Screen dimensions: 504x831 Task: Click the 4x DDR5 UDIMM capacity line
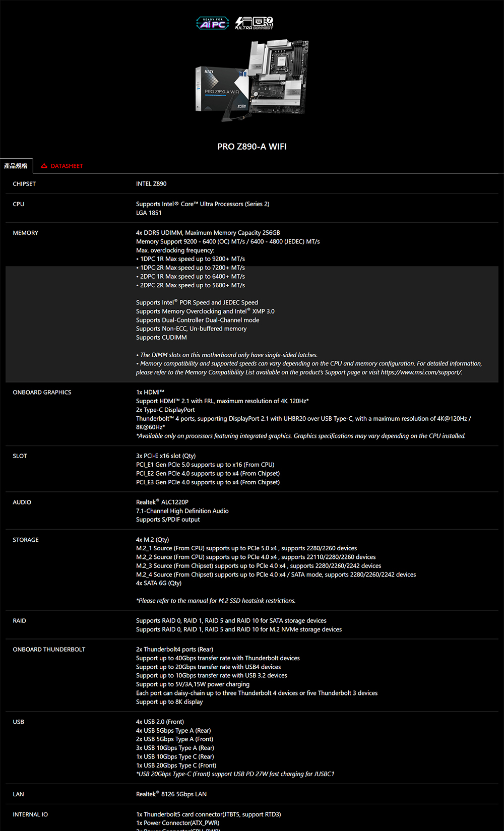(208, 233)
